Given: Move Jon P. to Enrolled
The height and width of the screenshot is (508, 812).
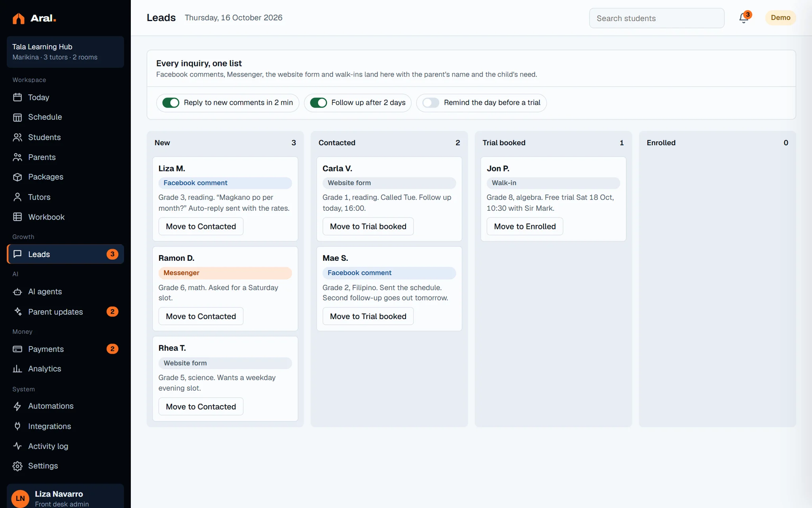Looking at the screenshot, I should pos(525,226).
